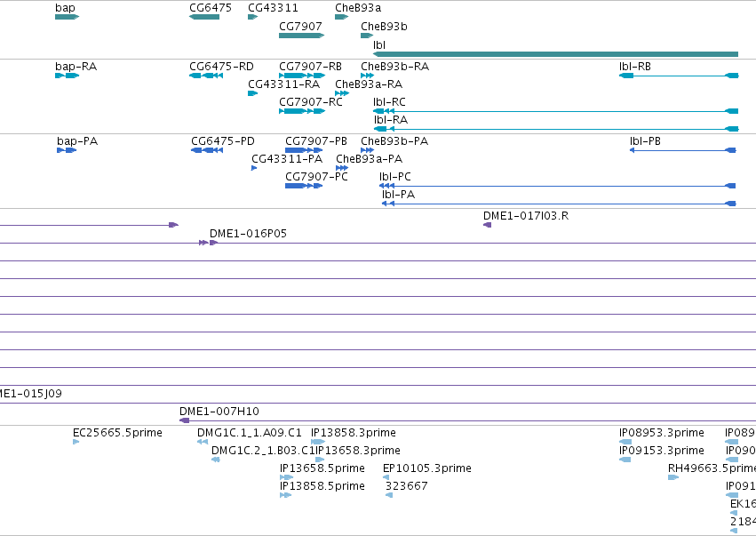
Task: Click the lbl-PC protein label
Action: [394, 177]
